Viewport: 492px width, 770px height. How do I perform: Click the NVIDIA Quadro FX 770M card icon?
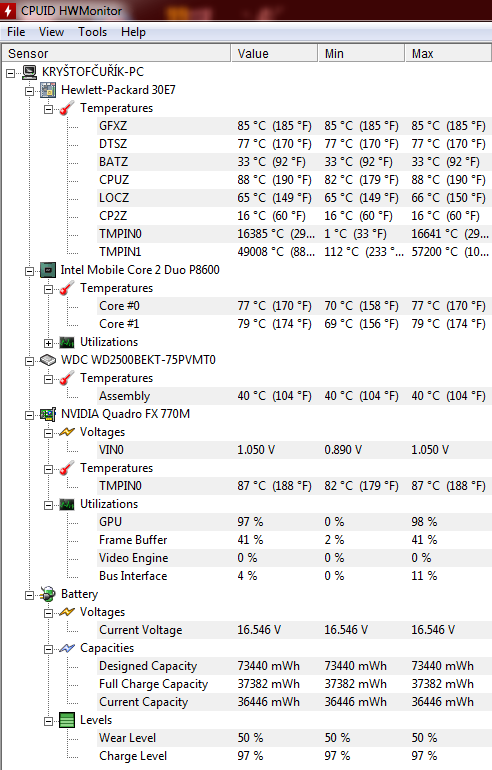click(x=48, y=414)
